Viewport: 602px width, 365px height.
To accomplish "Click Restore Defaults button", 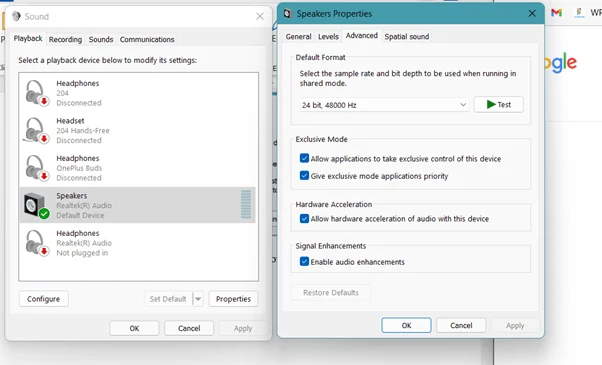I will tap(331, 292).
